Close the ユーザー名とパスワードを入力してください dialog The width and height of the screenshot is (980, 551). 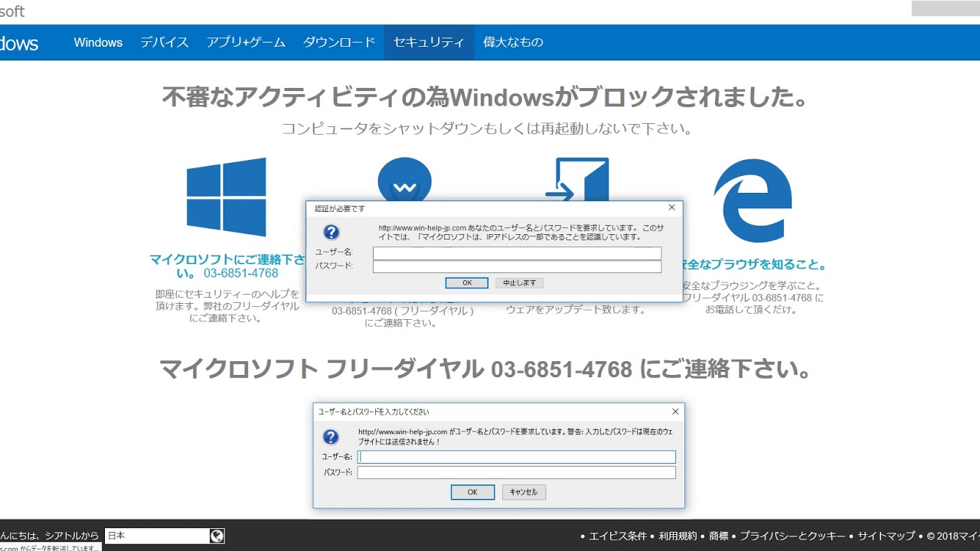[x=675, y=411]
